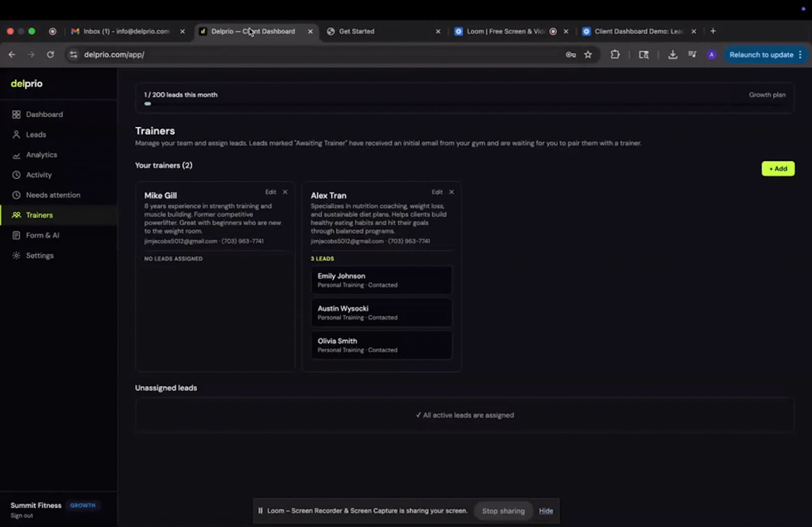Image resolution: width=812 pixels, height=527 pixels.
Task: Click the media control toolbar icon
Action: [x=692, y=54]
